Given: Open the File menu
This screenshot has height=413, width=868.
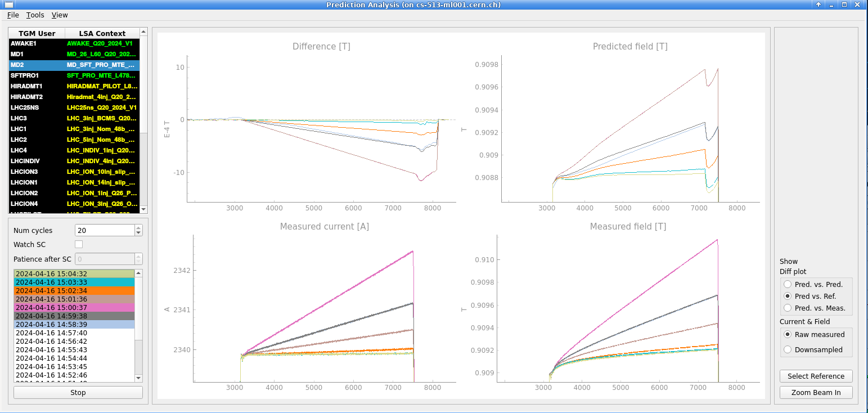Looking at the screenshot, I should (13, 15).
